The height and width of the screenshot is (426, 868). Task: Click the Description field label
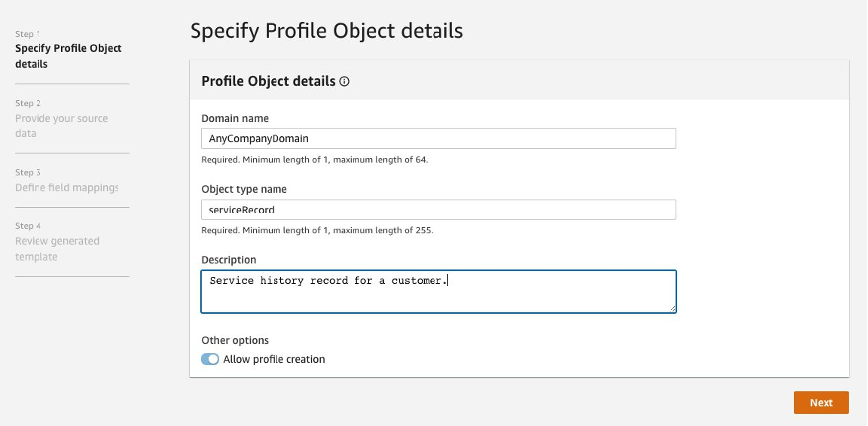point(229,260)
